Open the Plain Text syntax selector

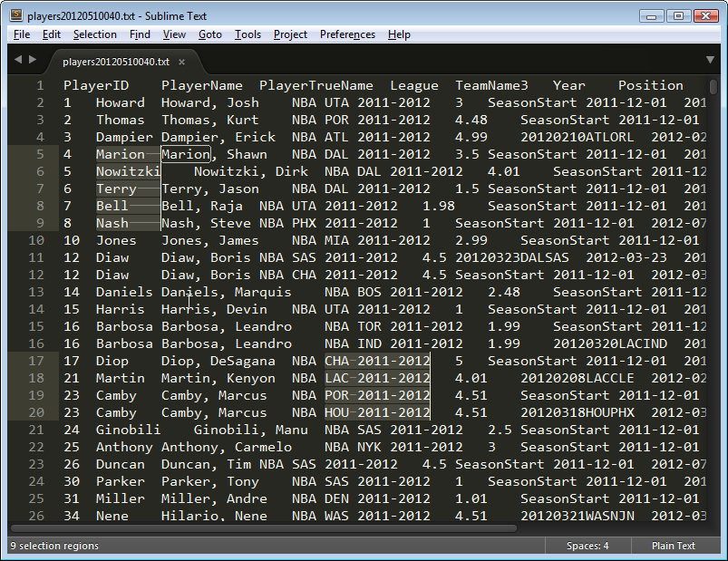pyautogui.click(x=673, y=546)
